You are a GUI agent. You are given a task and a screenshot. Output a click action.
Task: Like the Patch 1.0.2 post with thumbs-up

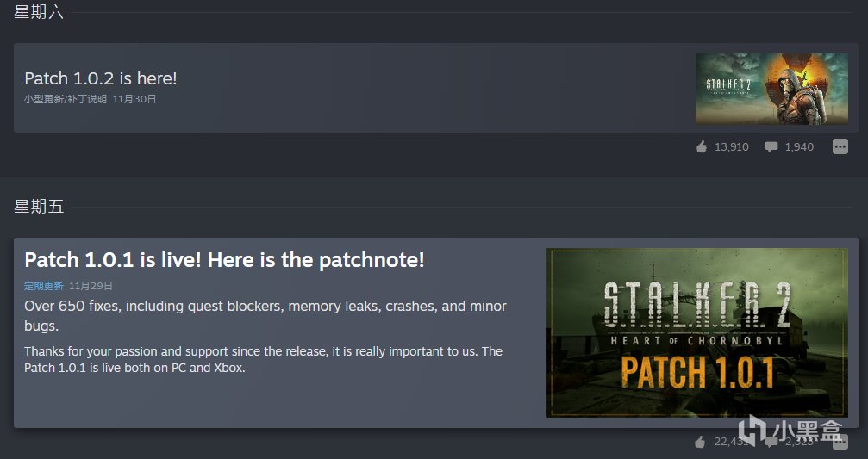click(702, 146)
